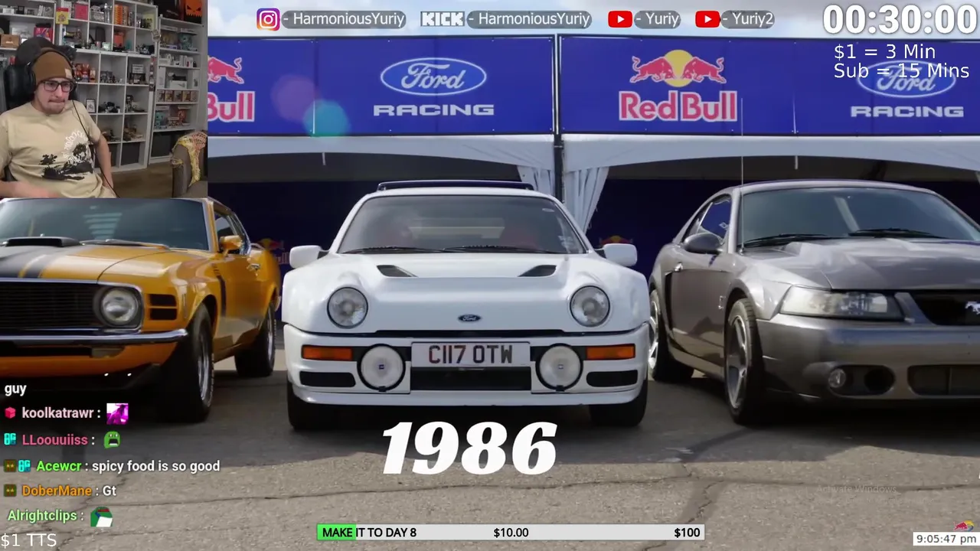Click the streamer webcam overlay
980x551 pixels.
tap(103, 99)
